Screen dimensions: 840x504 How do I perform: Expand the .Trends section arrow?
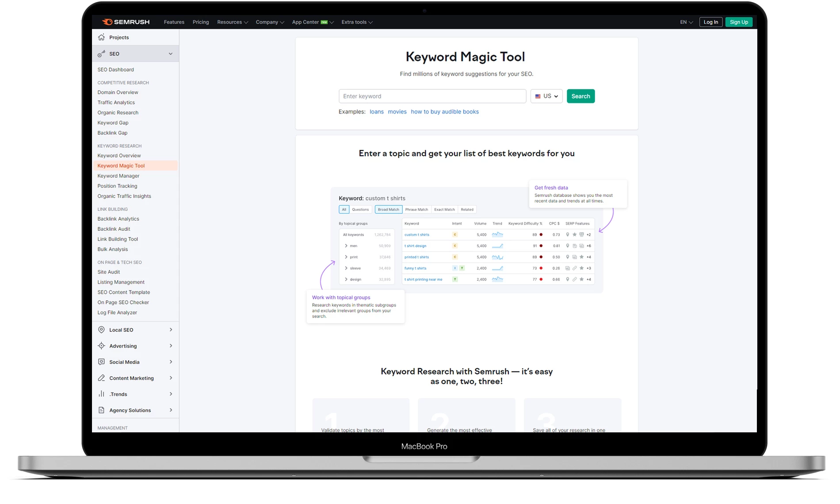pyautogui.click(x=171, y=394)
